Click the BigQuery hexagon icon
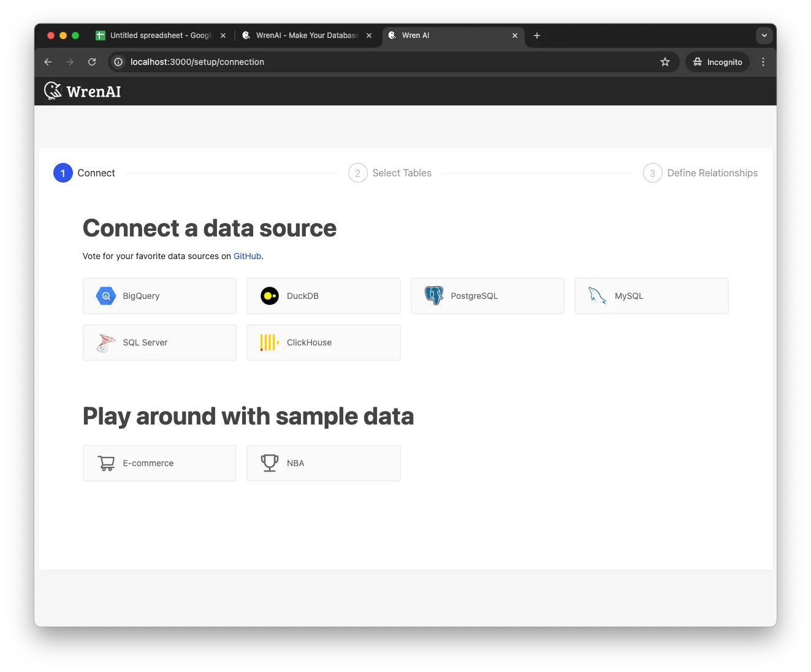Image resolution: width=811 pixels, height=672 pixels. tap(106, 296)
